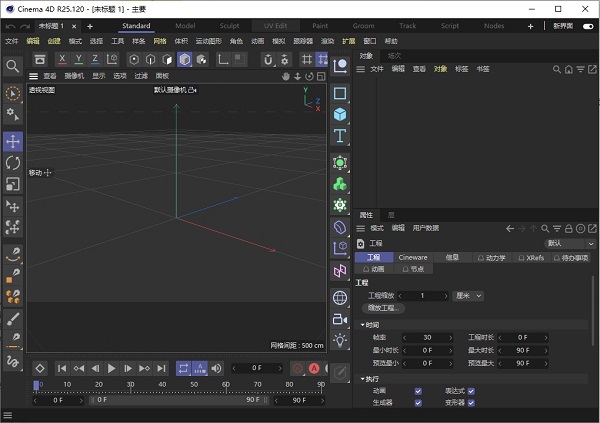Toggle the X axis lock
600x423 pixels.
(60, 59)
